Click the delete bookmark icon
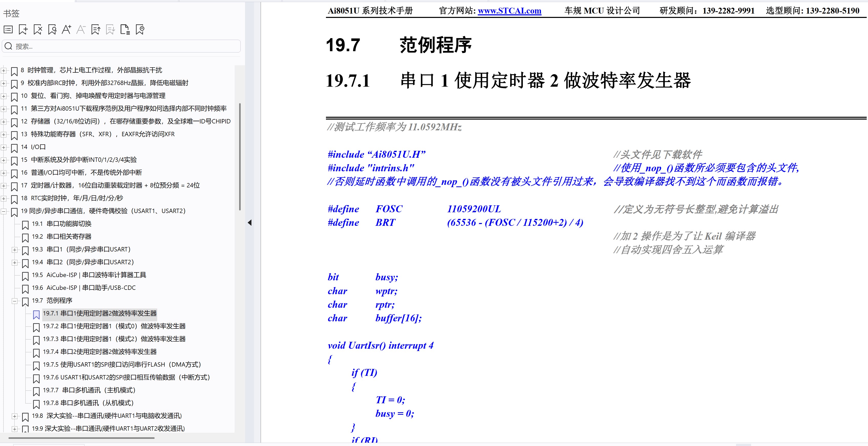 click(x=38, y=30)
